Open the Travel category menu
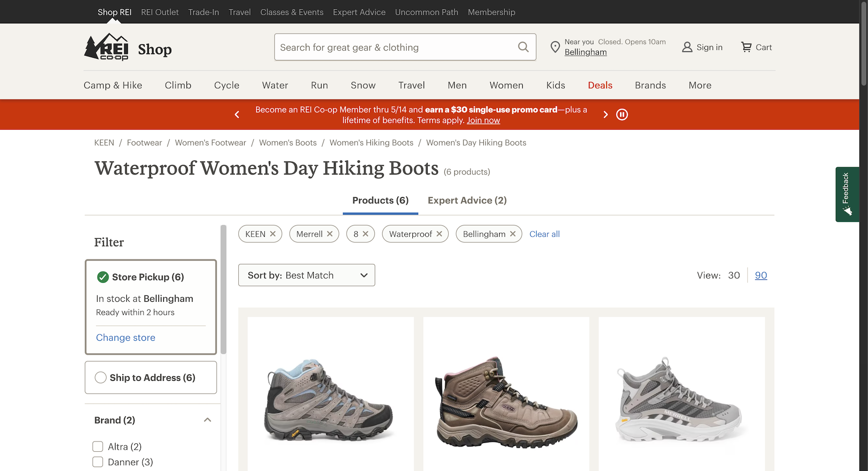 click(x=412, y=85)
